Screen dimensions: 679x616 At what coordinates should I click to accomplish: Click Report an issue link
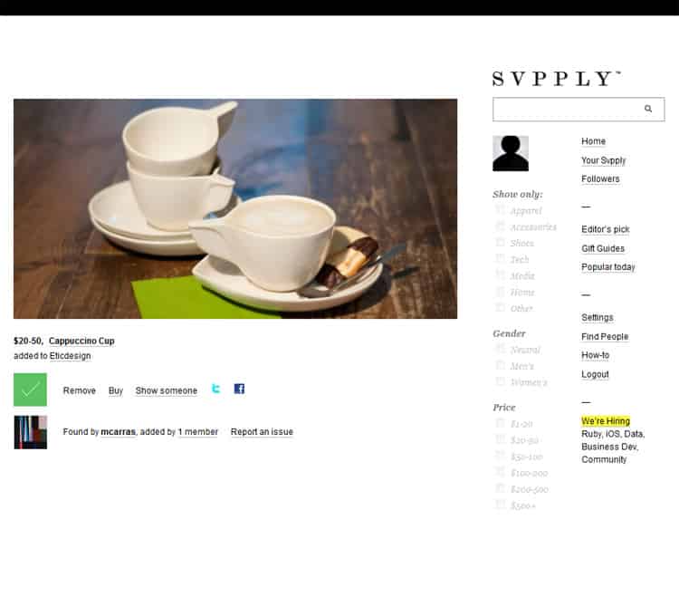pyautogui.click(x=262, y=432)
